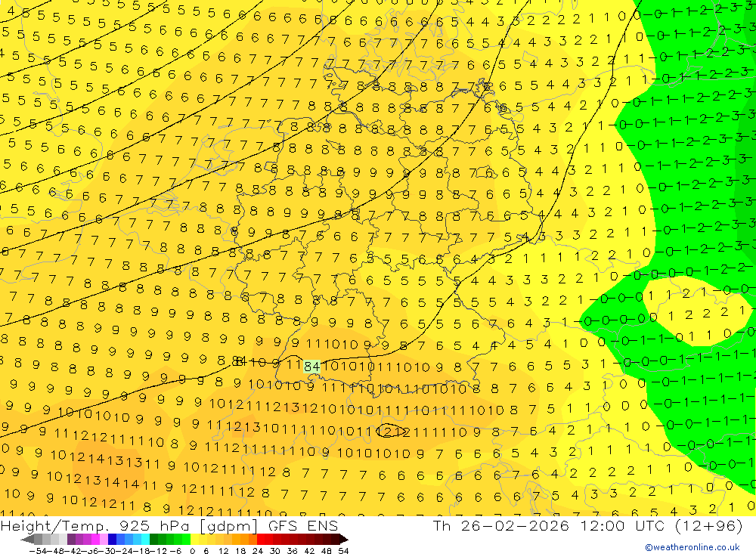Click the left gray arrow end of legend
Image resolution: width=756 pixels, height=554 pixels.
click(x=27, y=539)
